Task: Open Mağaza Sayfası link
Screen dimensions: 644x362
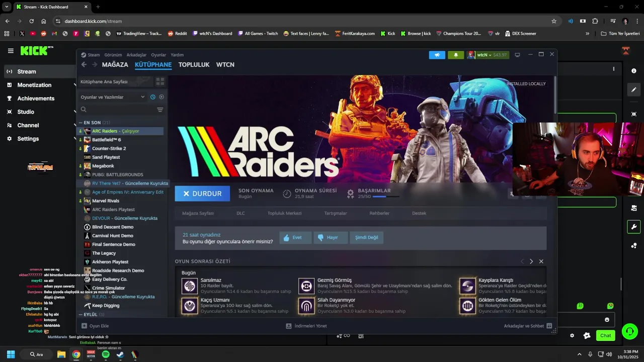Action: (x=198, y=213)
